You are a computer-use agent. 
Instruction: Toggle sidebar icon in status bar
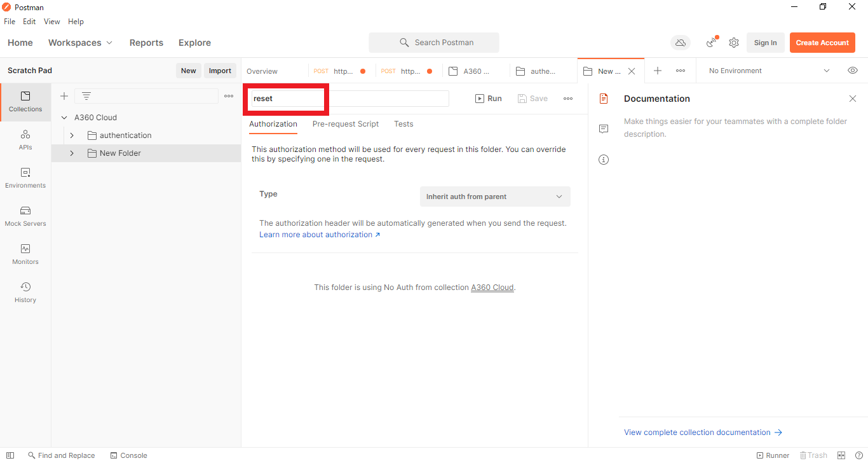[10, 455]
